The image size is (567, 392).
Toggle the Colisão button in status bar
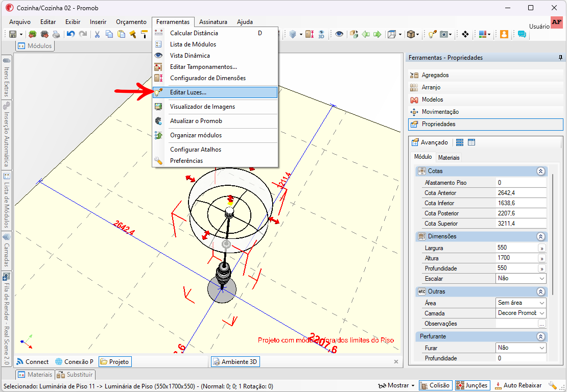(435, 385)
